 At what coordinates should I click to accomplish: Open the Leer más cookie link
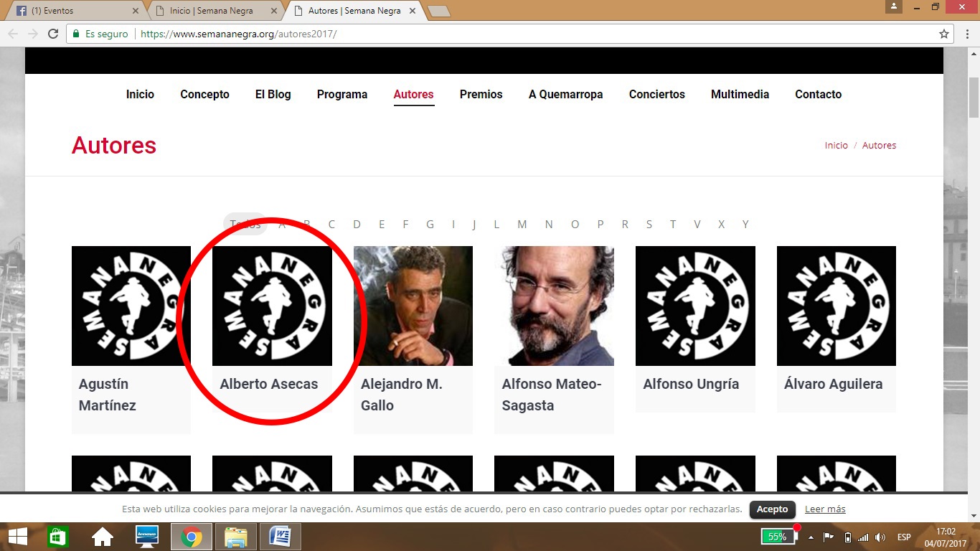click(825, 509)
